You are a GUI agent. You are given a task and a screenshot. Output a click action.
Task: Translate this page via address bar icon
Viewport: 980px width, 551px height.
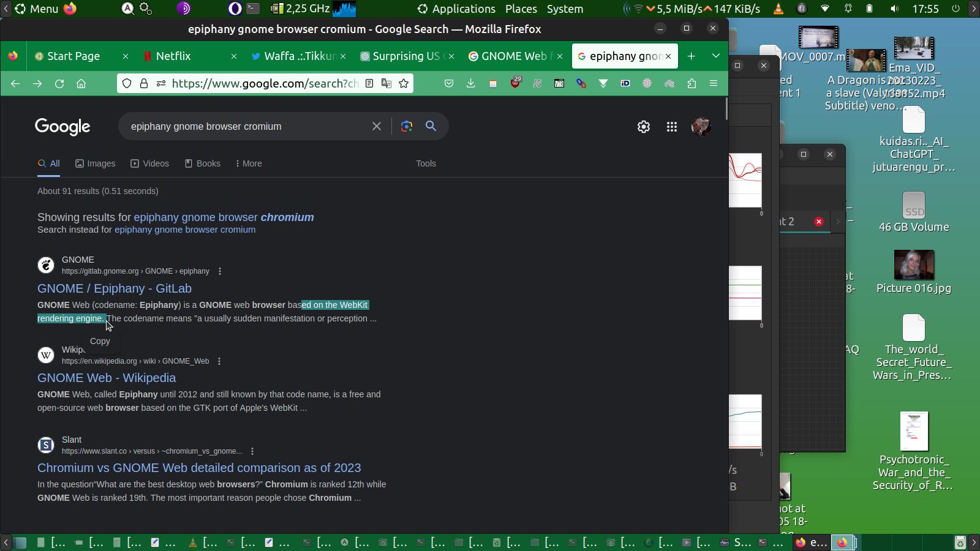386,83
